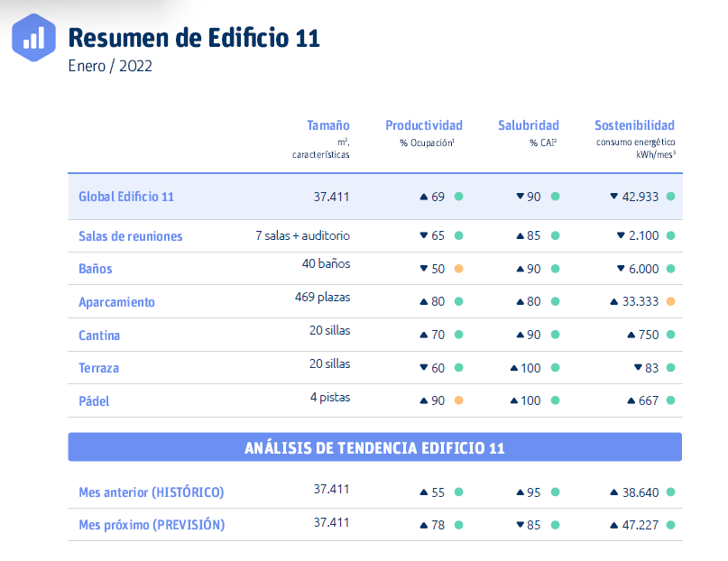This screenshot has width=728, height=561.
Task: Click the down arrow beside Baños ocupación 50
Action: (x=423, y=269)
